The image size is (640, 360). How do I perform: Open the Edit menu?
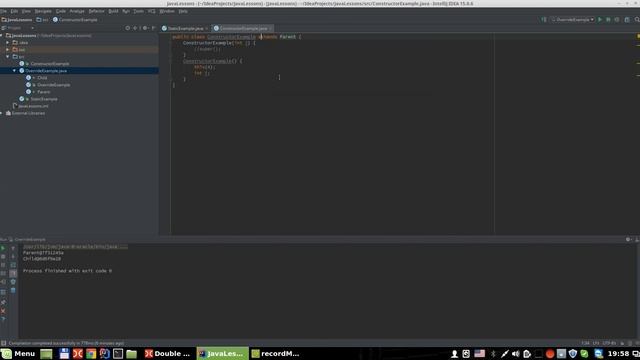[14, 11]
